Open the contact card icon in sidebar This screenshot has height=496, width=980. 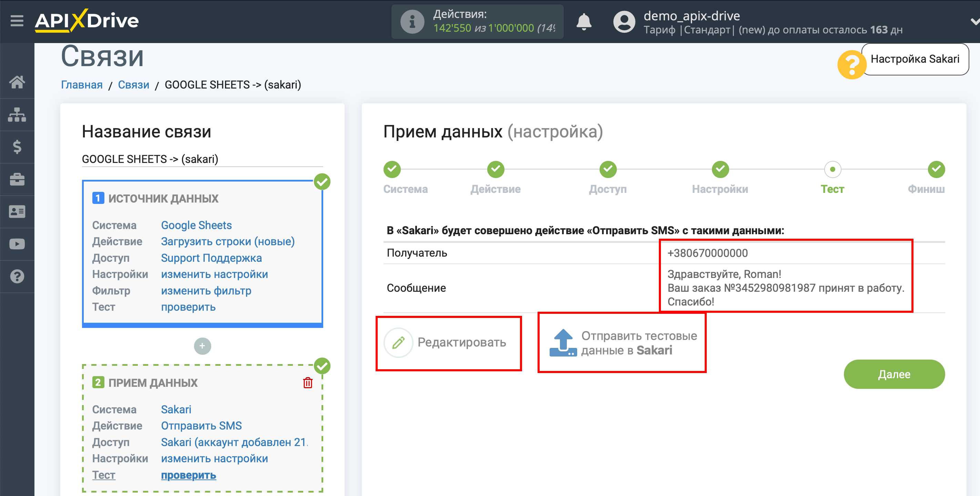(x=17, y=211)
